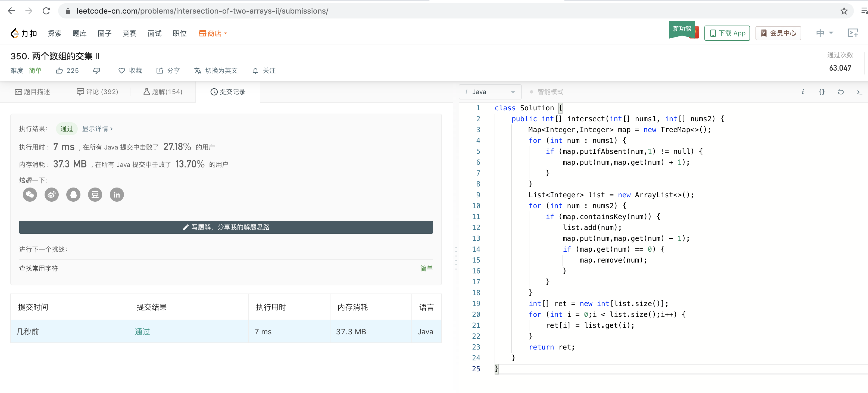Click the 63,047 pass count
The width and height of the screenshot is (868, 393).
pyautogui.click(x=840, y=68)
